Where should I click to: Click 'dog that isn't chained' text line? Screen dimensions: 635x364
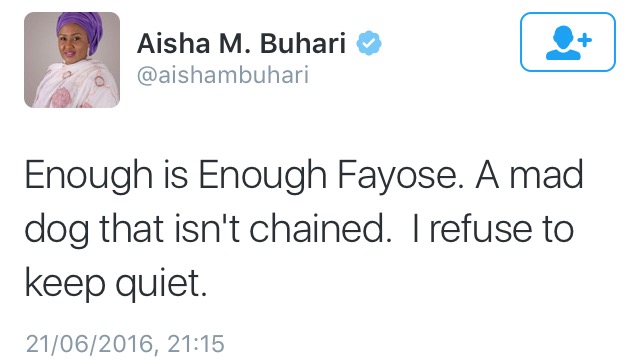coord(208,230)
